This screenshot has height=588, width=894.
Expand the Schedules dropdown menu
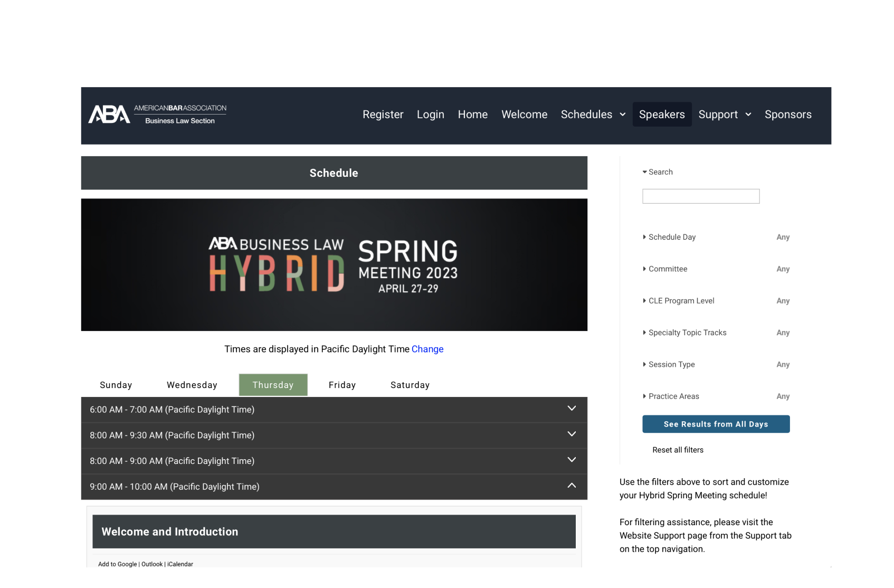pyautogui.click(x=593, y=115)
